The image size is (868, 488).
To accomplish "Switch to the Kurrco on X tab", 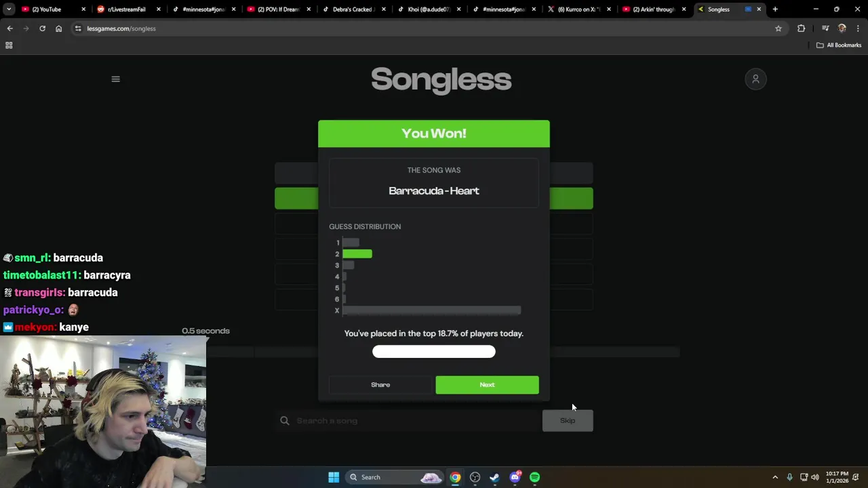I will (579, 9).
